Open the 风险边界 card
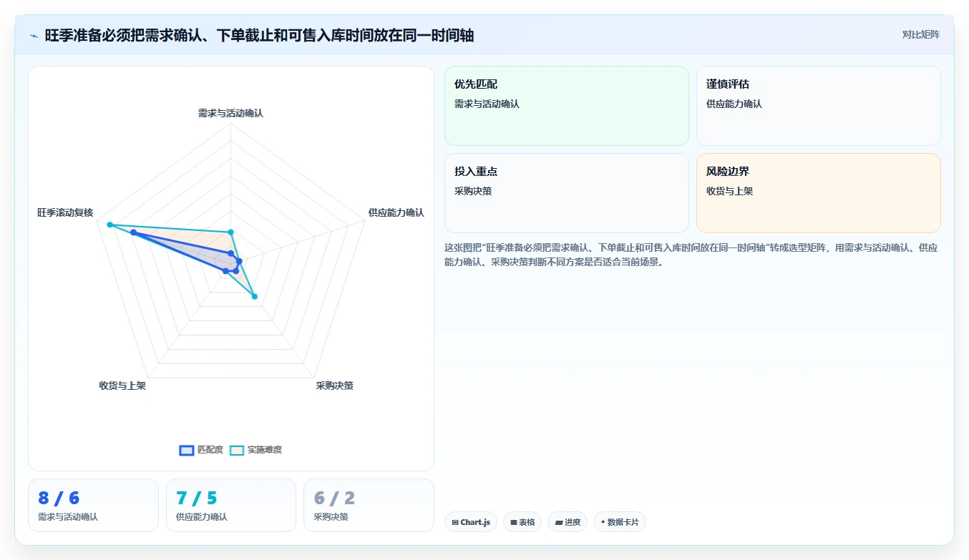Image resolution: width=969 pixels, height=560 pixels. (x=819, y=193)
